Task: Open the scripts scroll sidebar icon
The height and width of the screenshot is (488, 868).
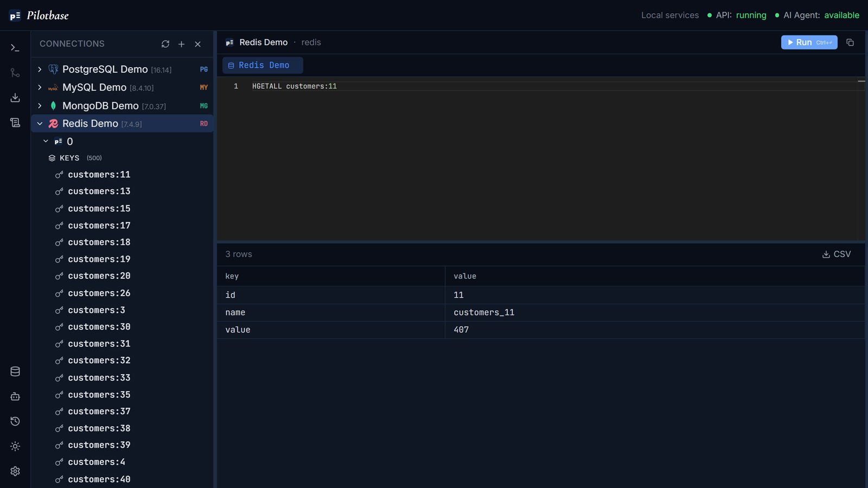Action: tap(15, 123)
